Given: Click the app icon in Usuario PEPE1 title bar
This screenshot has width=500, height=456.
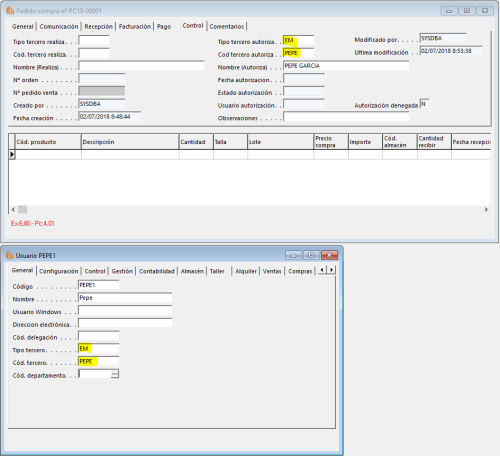Looking at the screenshot, I should [x=10, y=256].
